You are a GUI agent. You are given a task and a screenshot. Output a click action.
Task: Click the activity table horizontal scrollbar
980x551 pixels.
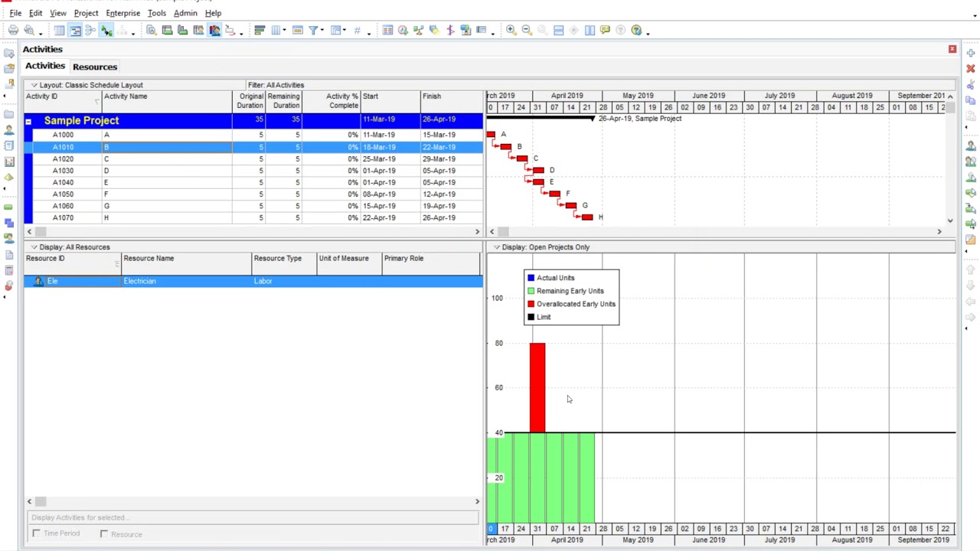253,231
